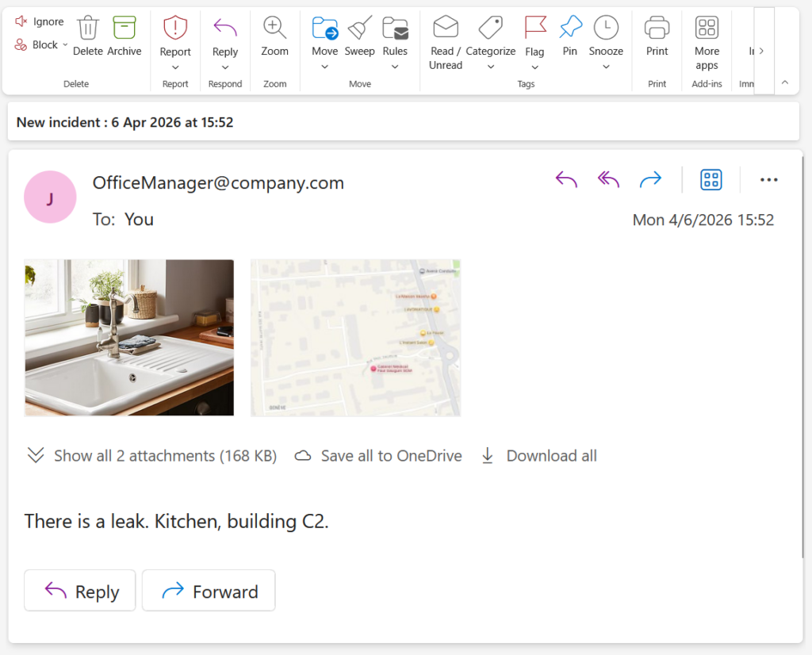
Task: Click the Reply button below message
Action: 80,591
